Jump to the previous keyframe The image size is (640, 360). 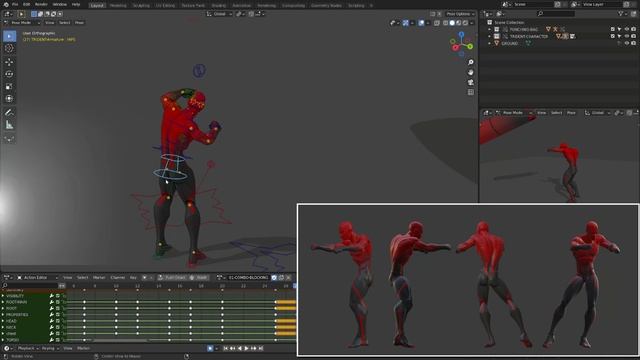coord(232,348)
